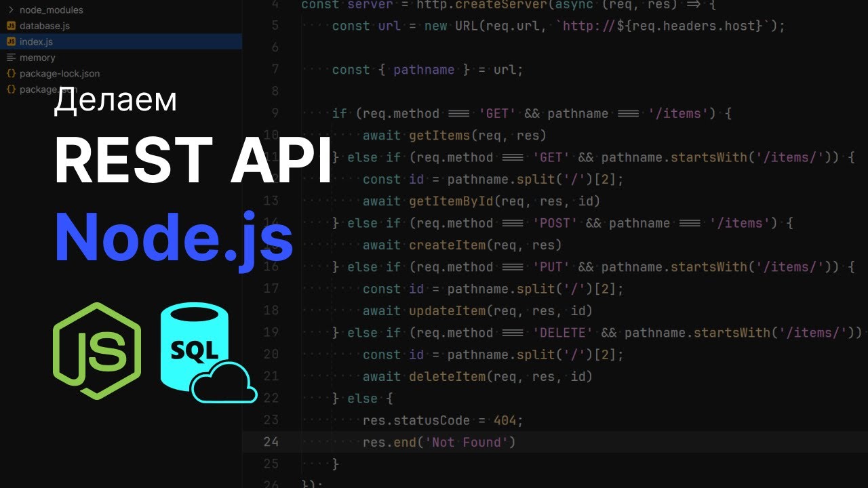Click the 404 status code value
Viewport: 868px width, 488px height.
tap(505, 421)
